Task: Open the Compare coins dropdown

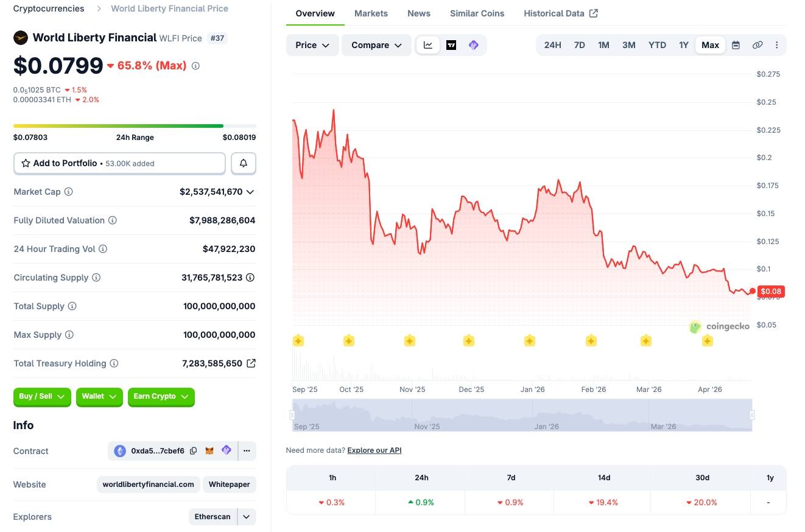Action: coord(376,44)
